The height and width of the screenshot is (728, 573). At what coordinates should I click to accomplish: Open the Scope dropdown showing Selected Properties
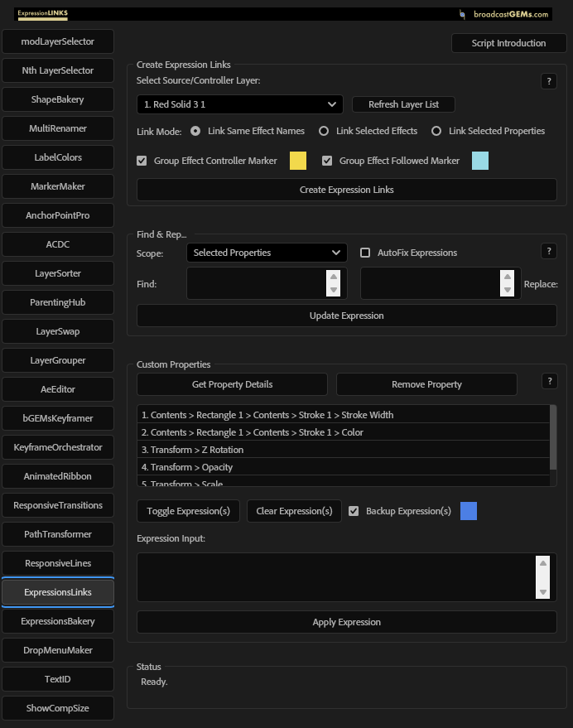(x=267, y=253)
